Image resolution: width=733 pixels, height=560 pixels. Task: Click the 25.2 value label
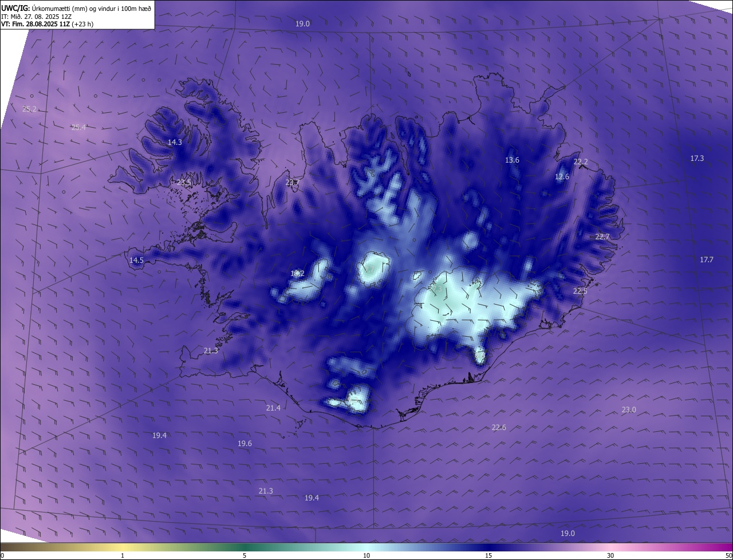(29, 109)
